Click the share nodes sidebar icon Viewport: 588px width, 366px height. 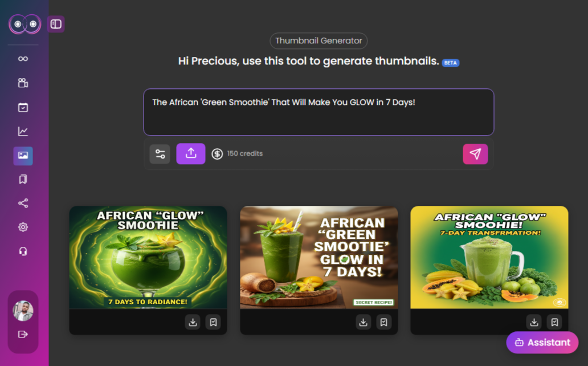coord(23,204)
